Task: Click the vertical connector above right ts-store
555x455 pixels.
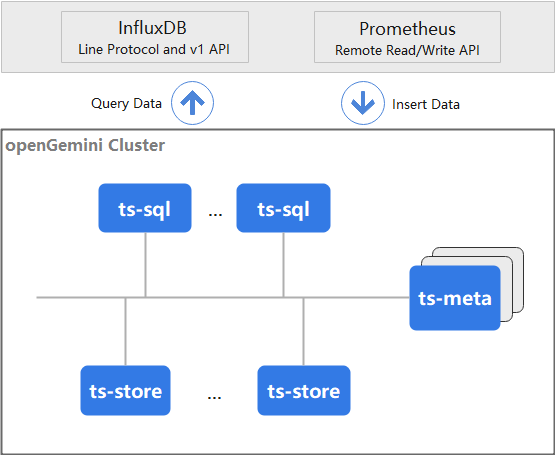Action: (303, 332)
